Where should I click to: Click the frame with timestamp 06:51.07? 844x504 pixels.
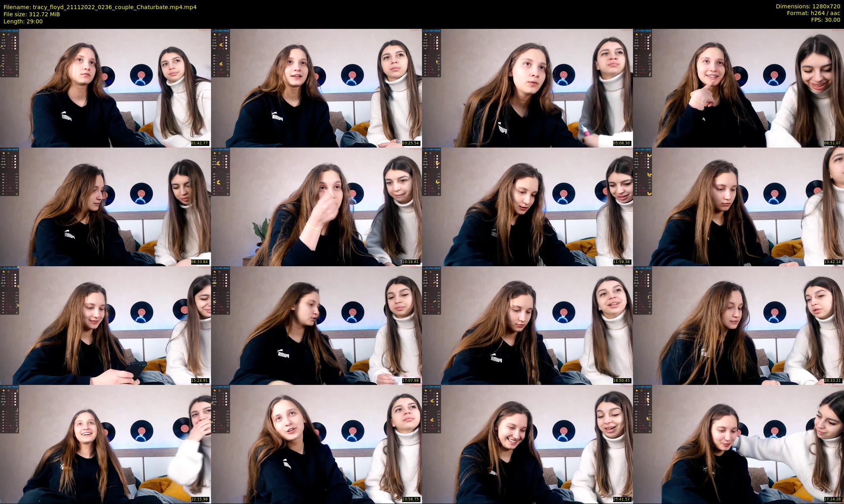738,88
